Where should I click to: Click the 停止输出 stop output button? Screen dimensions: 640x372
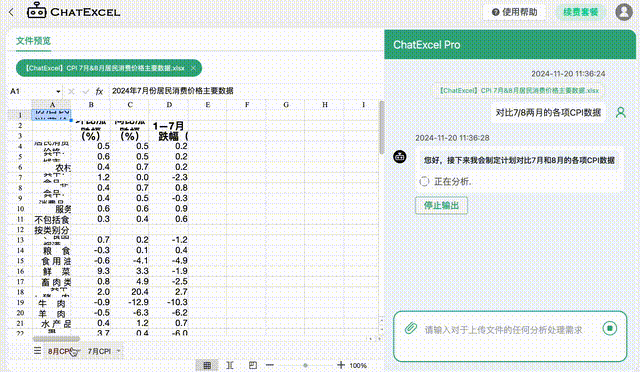click(x=441, y=205)
